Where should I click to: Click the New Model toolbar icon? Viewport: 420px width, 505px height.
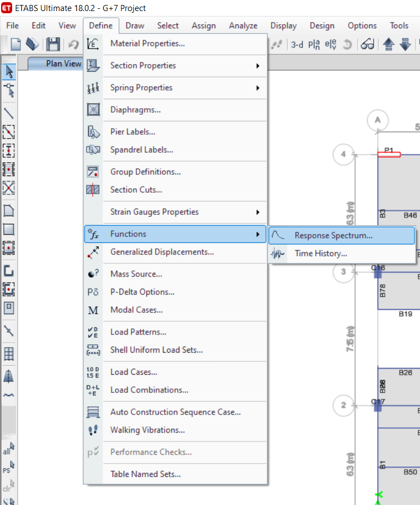tap(15, 44)
